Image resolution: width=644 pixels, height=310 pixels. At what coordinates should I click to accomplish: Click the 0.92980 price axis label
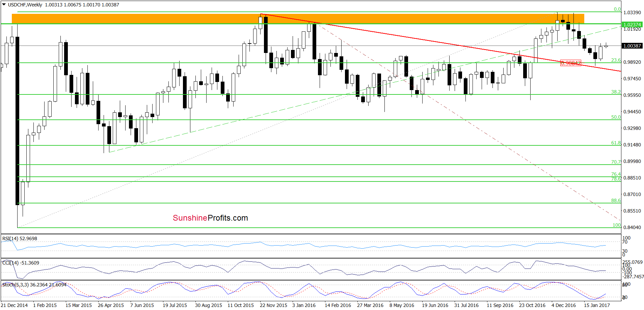click(632, 128)
